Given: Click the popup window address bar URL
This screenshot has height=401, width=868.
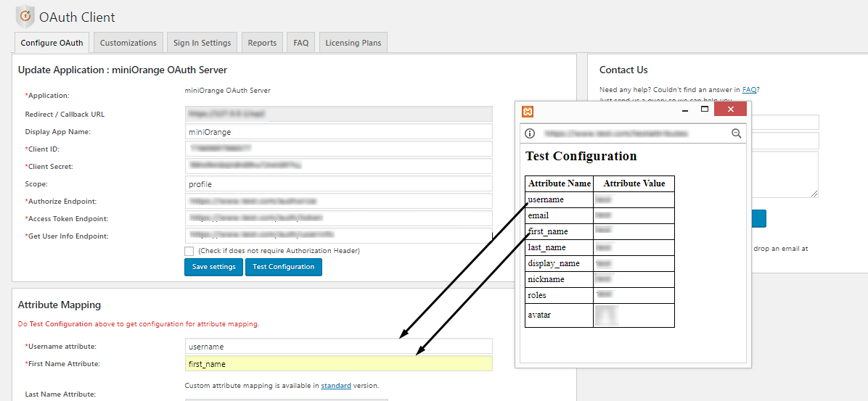Looking at the screenshot, I should click(x=615, y=133).
